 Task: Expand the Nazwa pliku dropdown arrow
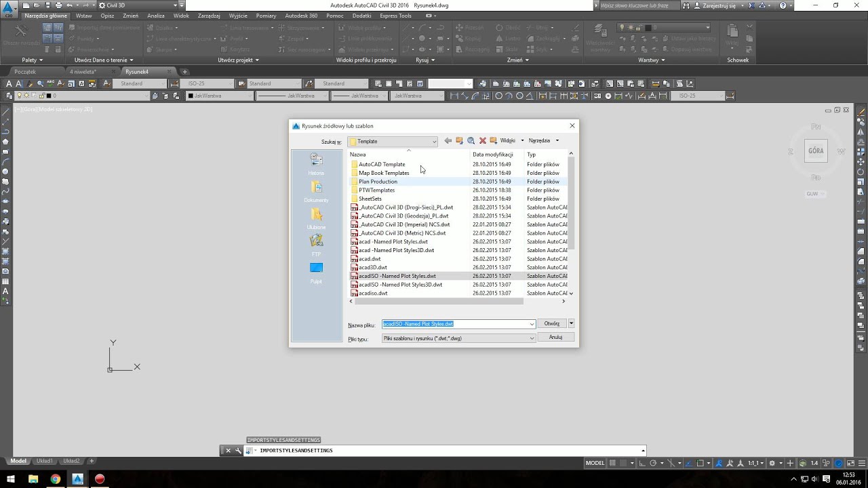[x=532, y=324]
